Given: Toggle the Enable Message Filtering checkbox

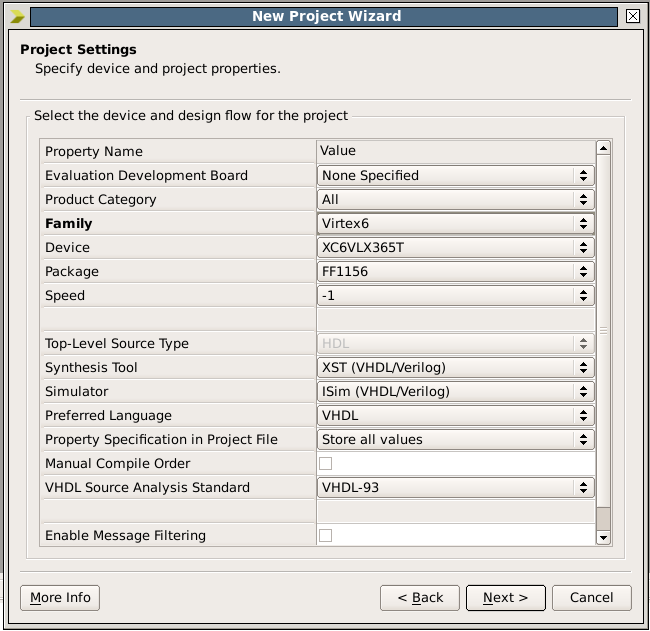Looking at the screenshot, I should point(325,536).
